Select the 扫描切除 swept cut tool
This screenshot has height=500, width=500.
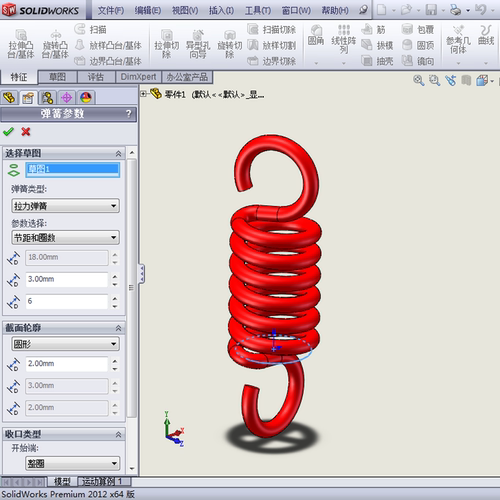(x=272, y=29)
